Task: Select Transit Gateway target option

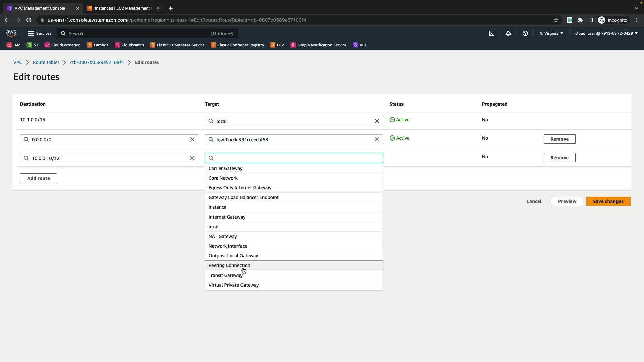Action: coord(225,275)
